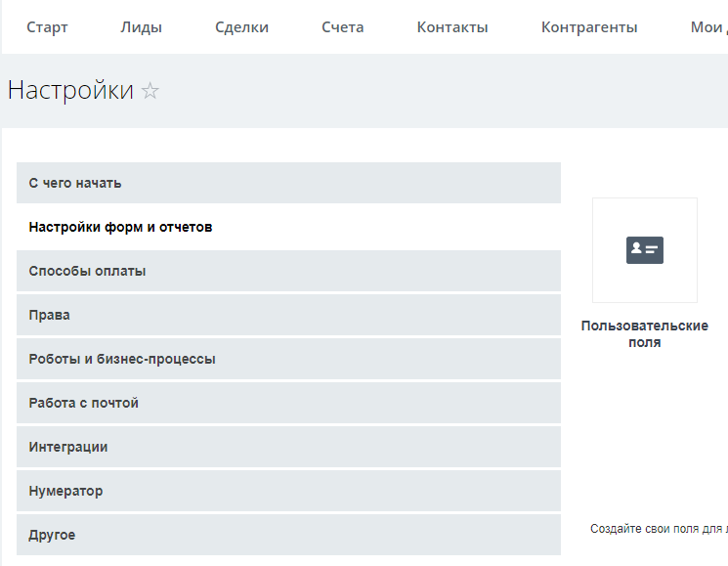Open the Старт tab

coord(47,27)
